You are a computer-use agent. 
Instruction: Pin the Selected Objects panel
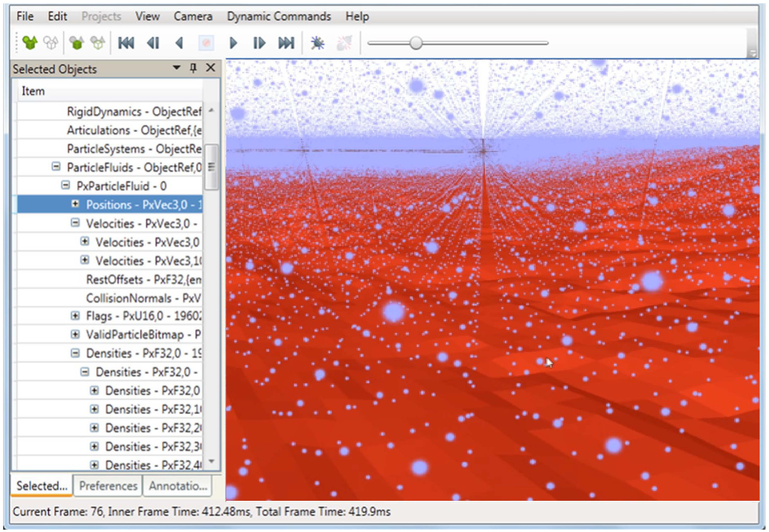pos(193,68)
